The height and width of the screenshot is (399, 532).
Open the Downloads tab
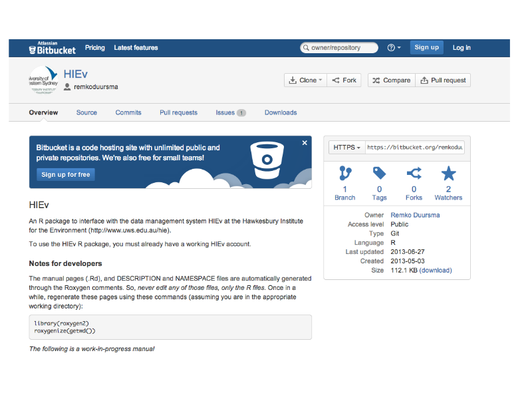(281, 112)
